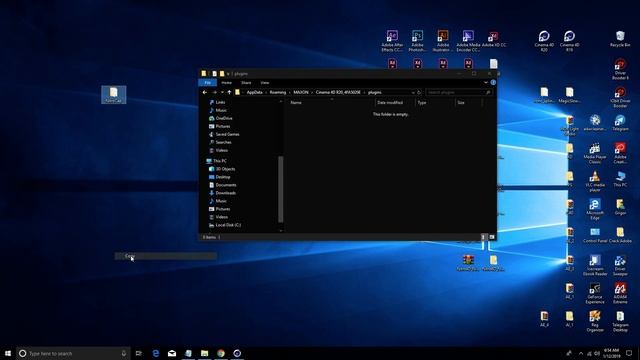
Task: Select the GeForce Experience desktop icon
Action: point(595,293)
